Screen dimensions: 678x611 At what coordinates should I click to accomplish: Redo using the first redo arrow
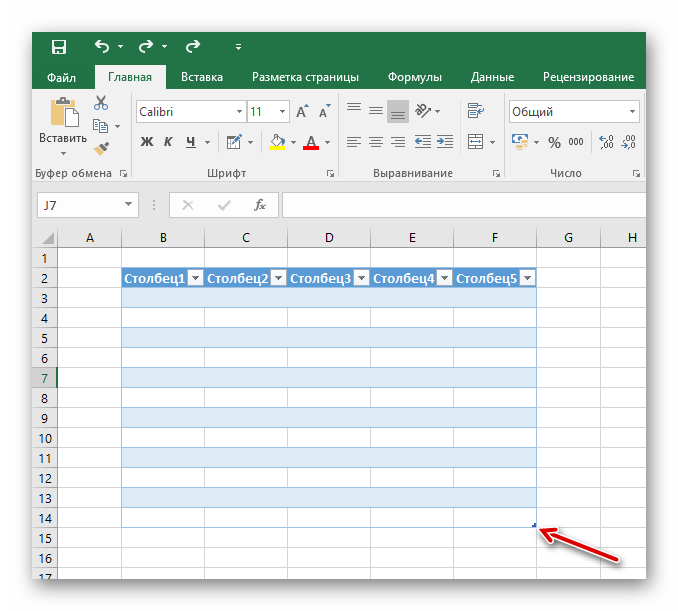[x=146, y=46]
